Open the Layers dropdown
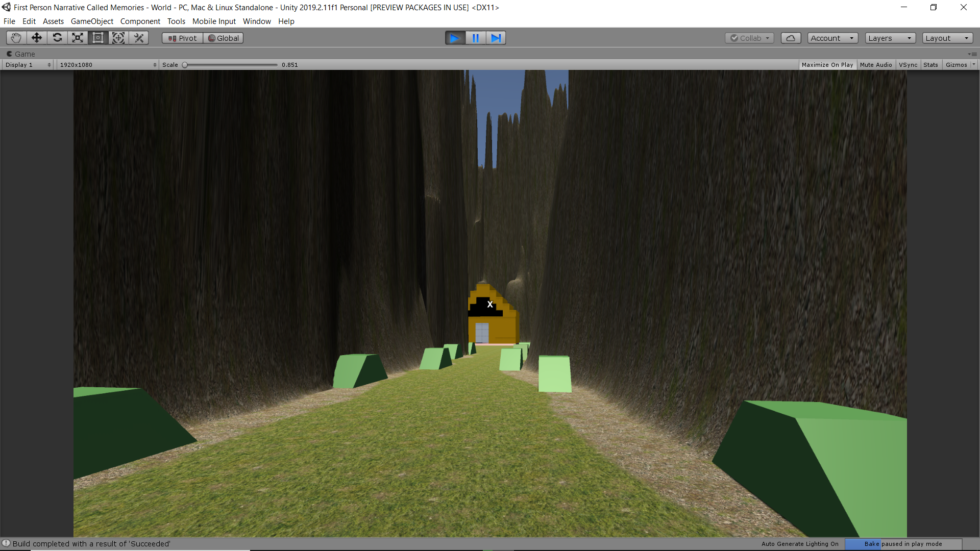Viewport: 980px width, 551px height. 890,38
